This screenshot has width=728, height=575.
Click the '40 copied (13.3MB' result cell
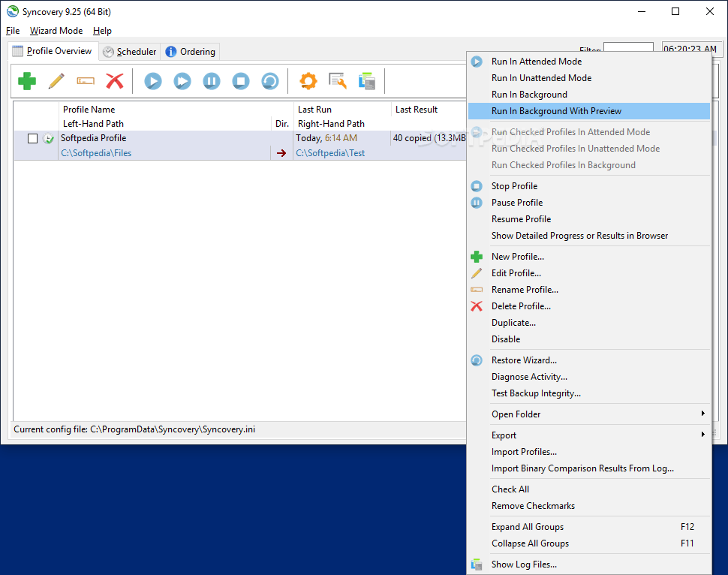[429, 138]
